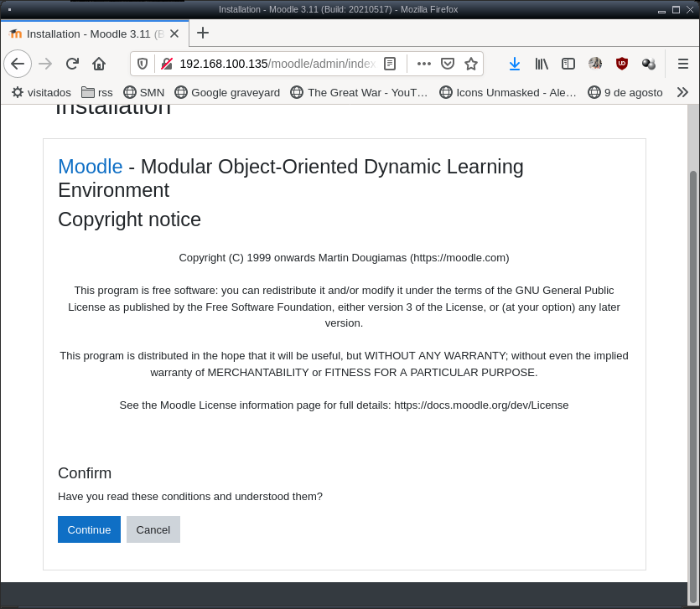Image resolution: width=700 pixels, height=609 pixels.
Task: Open the Icons Unmasked bookmark
Action: (508, 92)
